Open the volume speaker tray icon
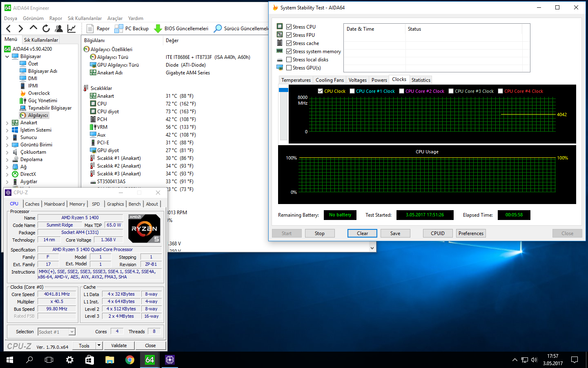The image size is (588, 368). click(534, 360)
